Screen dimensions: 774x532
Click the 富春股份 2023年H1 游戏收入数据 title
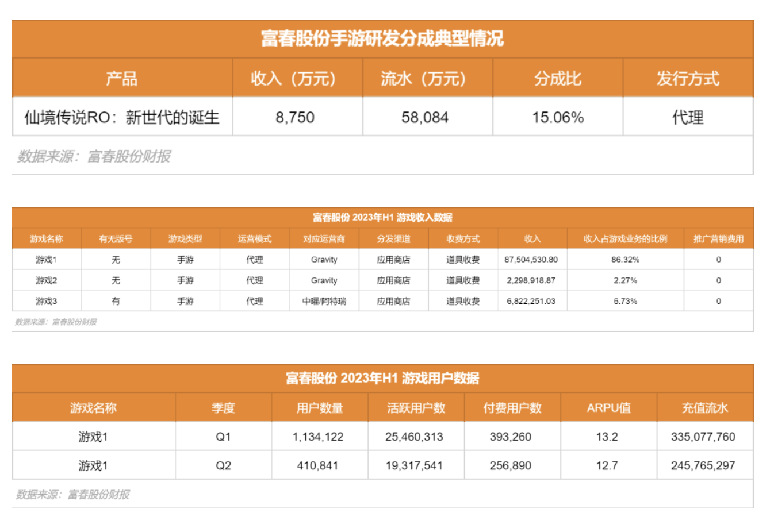(x=382, y=217)
